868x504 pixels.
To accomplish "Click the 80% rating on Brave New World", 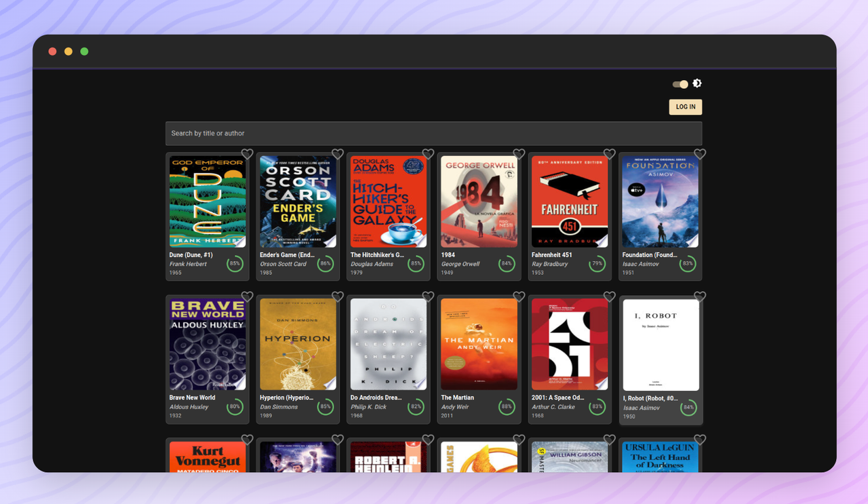I will point(235,407).
